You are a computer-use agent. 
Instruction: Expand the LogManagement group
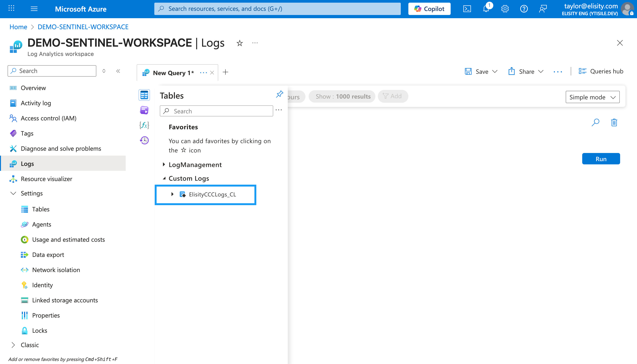point(164,165)
